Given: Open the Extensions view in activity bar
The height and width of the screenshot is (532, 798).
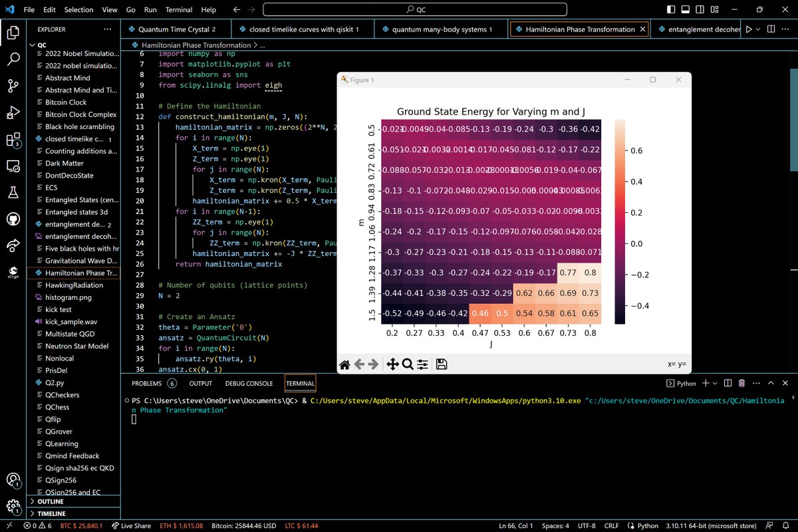Looking at the screenshot, I should pos(13,140).
